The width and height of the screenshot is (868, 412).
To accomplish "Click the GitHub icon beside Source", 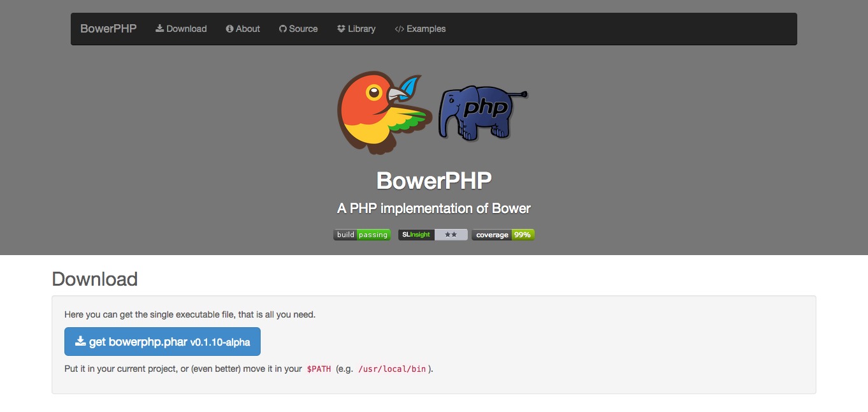I will click(283, 29).
